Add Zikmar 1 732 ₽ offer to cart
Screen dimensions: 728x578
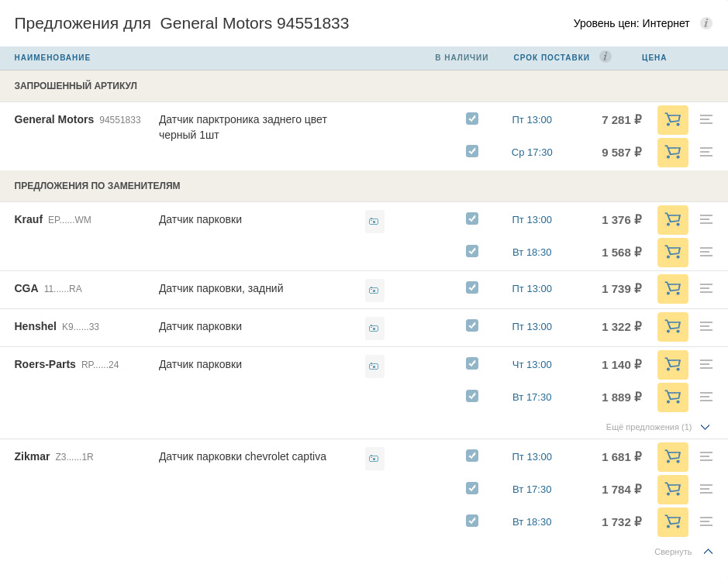tap(672, 522)
